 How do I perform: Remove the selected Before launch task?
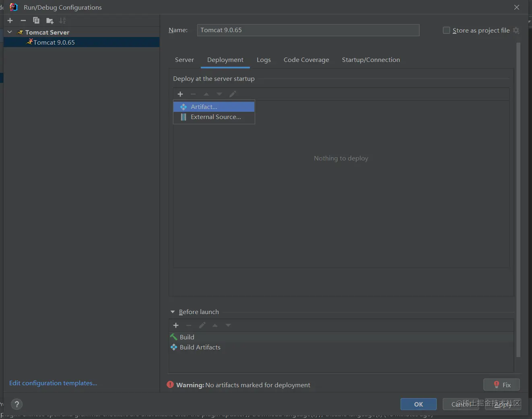tap(189, 325)
